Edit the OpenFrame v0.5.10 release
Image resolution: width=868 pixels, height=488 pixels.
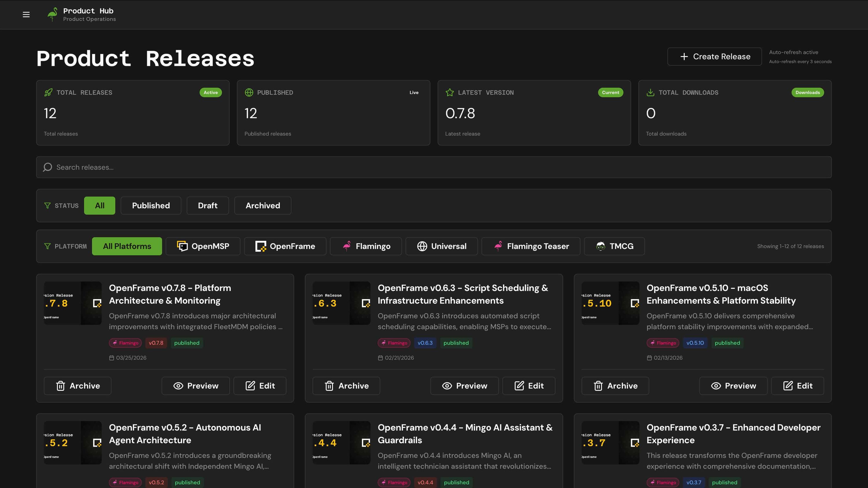tap(798, 386)
